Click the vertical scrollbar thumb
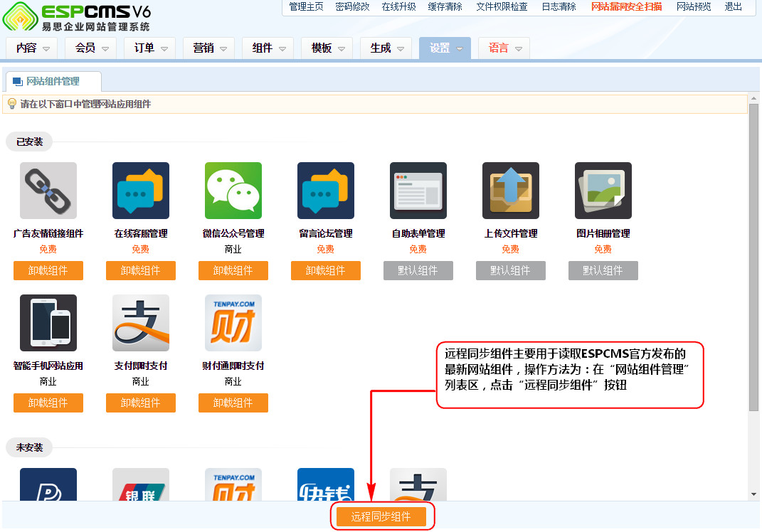762x532 pixels. click(753, 257)
